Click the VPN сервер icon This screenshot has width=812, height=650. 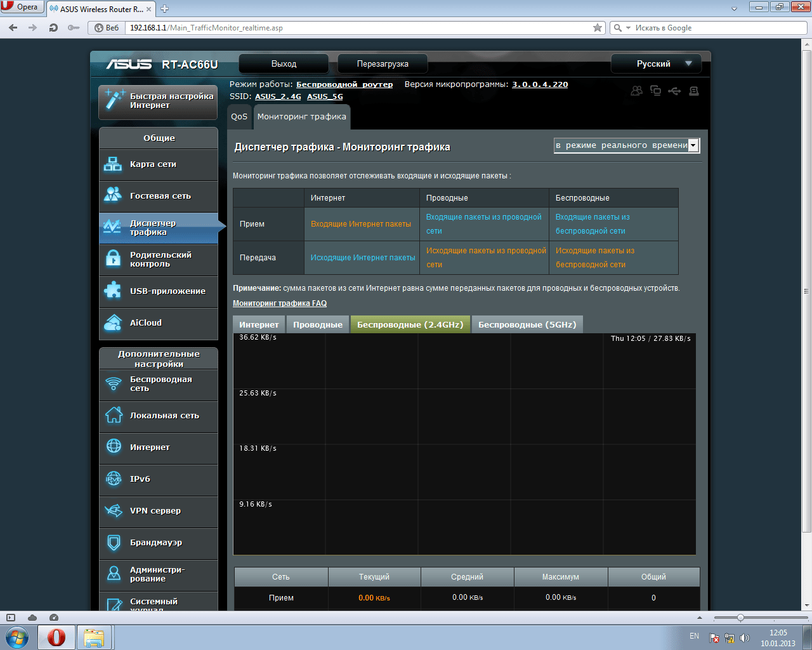tap(114, 510)
